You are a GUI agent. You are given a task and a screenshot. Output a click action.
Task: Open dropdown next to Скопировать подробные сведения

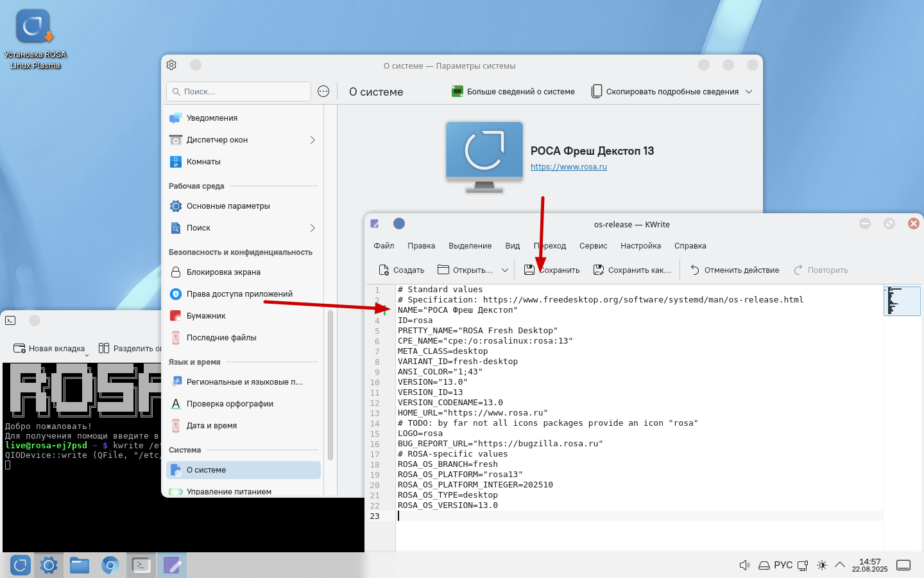[749, 92]
